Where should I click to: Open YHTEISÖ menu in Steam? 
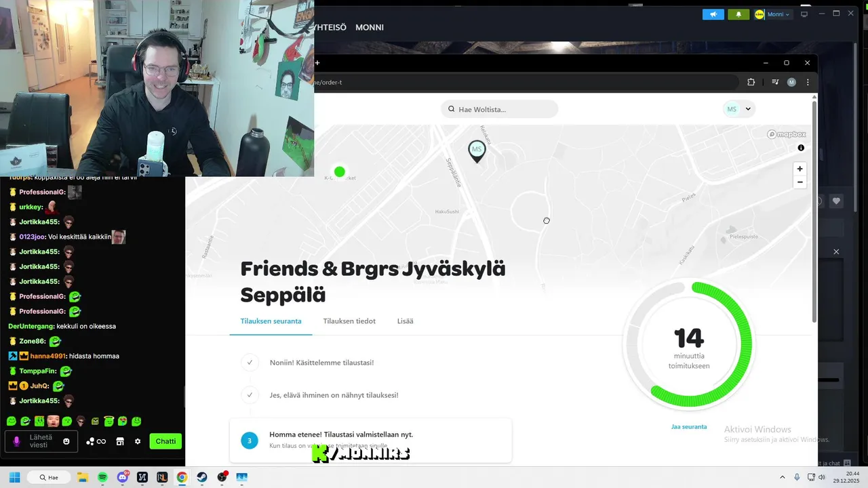330,27
